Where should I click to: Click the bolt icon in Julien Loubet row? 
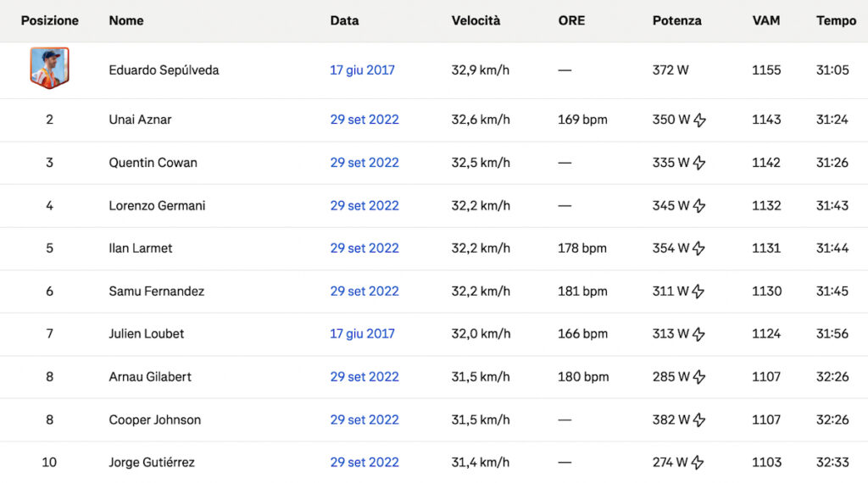click(x=698, y=334)
